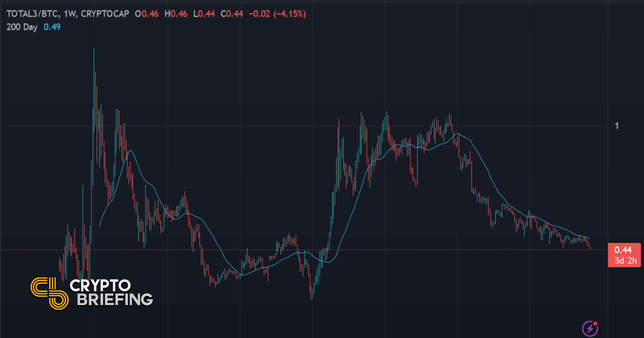The width and height of the screenshot is (644, 338).
Task: Click the -4.15% percentage change
Action: pos(290,14)
